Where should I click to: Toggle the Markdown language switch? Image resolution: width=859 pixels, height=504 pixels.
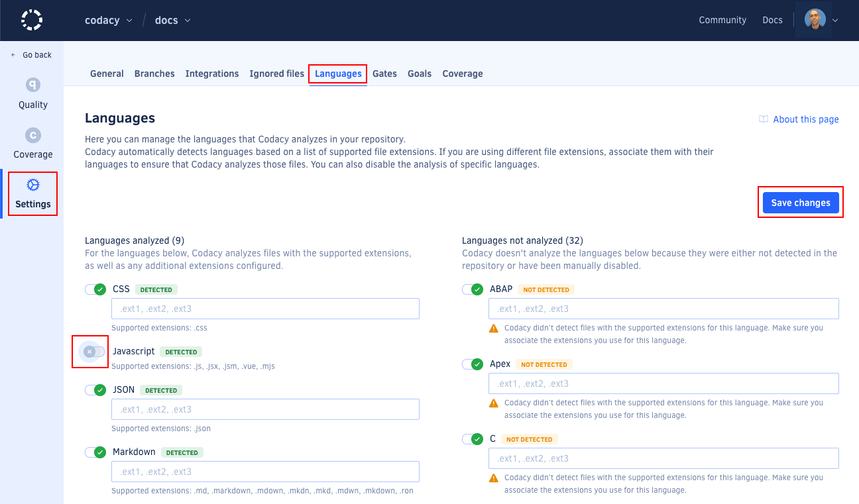[x=95, y=452]
